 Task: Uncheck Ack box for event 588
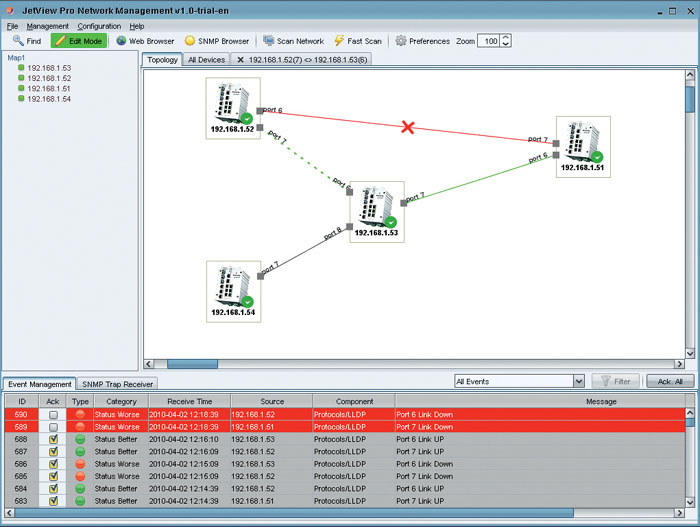click(53, 439)
